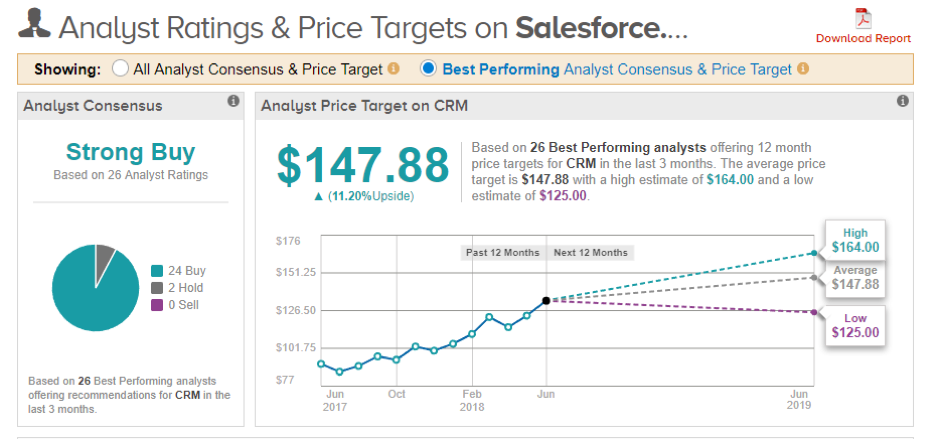This screenshot has width=940, height=439.
Task: Click the black current price dot on chart
Action: pyautogui.click(x=545, y=300)
